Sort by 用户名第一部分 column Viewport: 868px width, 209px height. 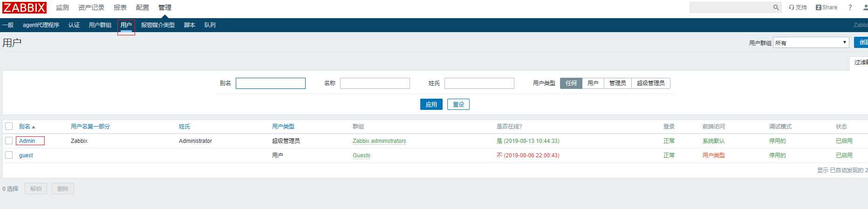click(90, 127)
